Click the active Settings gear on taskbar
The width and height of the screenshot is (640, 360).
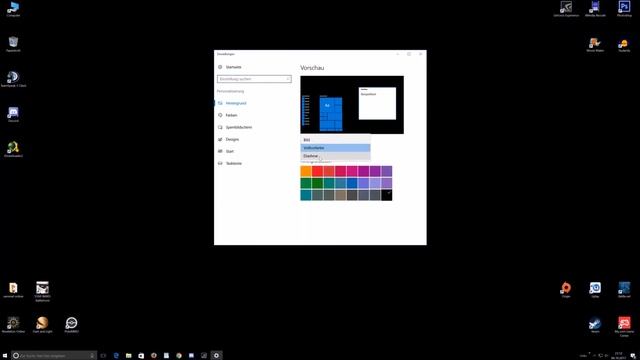tap(216, 356)
